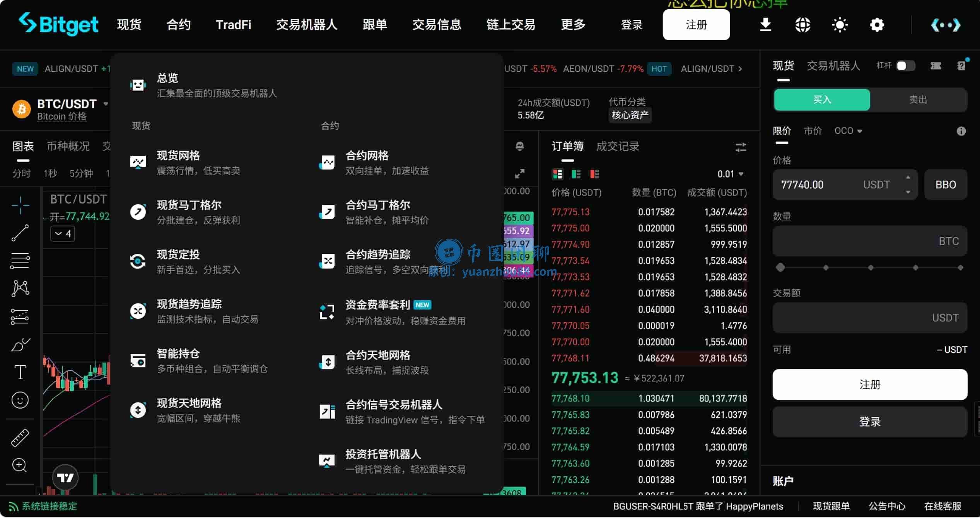Screen dimensions: 980x520
Task: Open the help question mark icon
Action: point(961,66)
